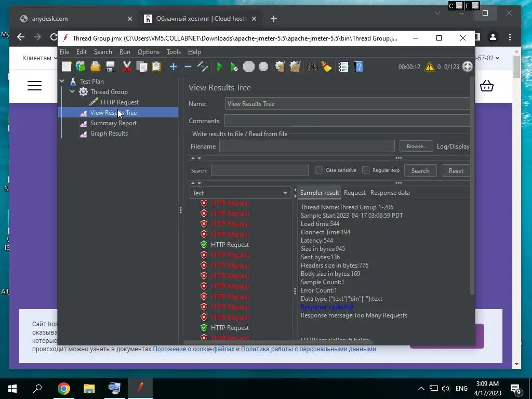Click the Open file folder icon

click(96, 66)
